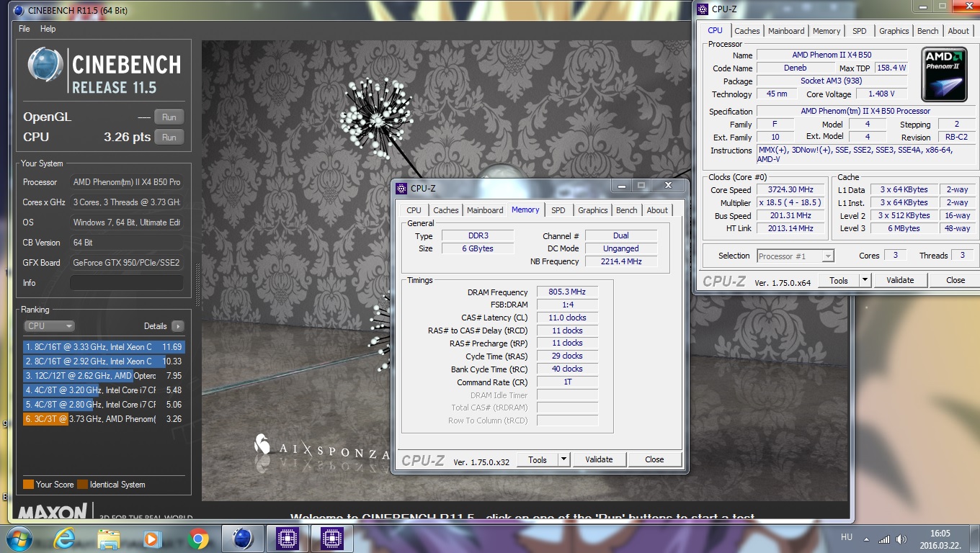
Task: Select ranking row 8C/16T @ 2.92 GHz
Action: (x=102, y=361)
